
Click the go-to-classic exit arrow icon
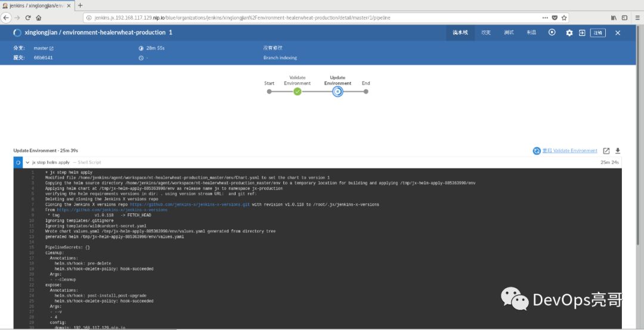pyautogui.click(x=582, y=33)
